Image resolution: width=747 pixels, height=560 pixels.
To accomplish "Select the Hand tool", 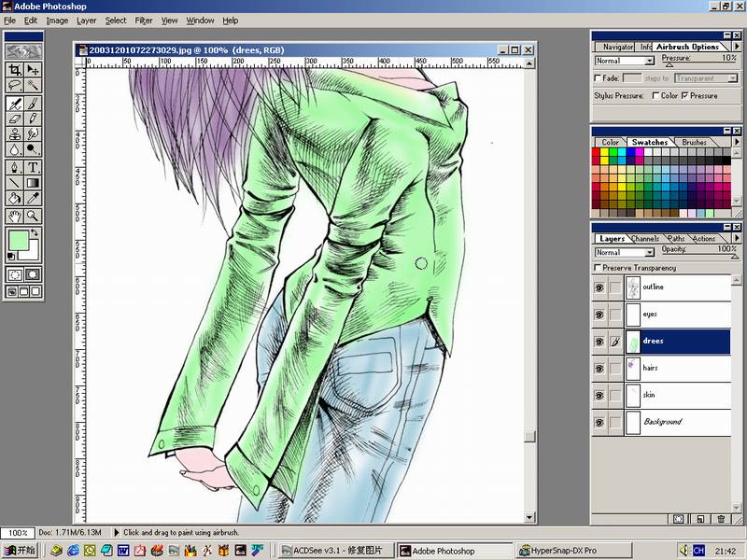I will 15,217.
